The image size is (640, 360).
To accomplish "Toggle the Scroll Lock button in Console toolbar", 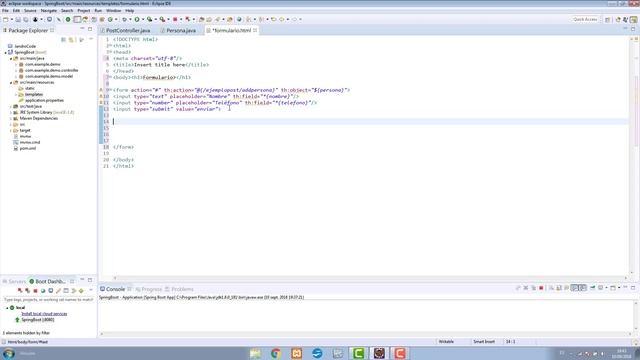I will click(559, 288).
